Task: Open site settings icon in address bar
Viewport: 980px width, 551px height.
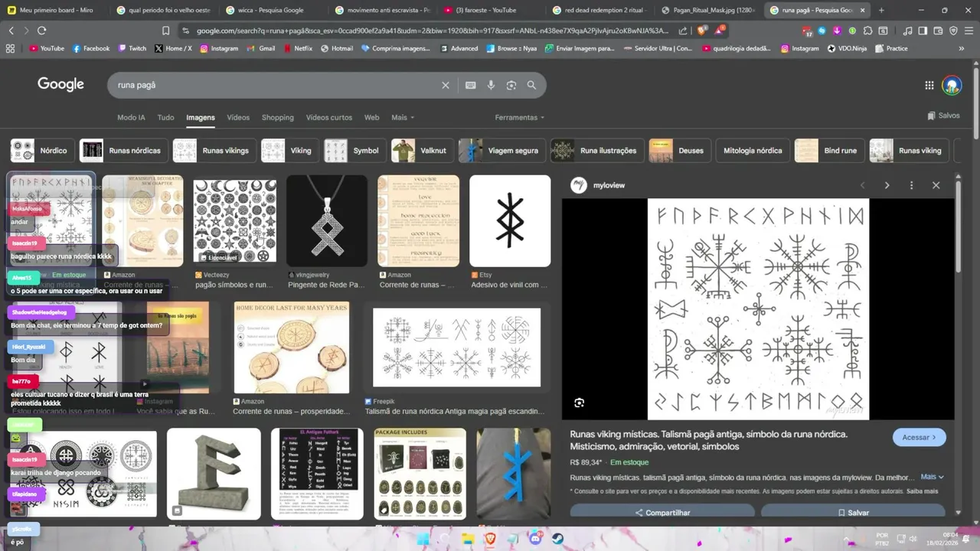Action: tap(186, 31)
